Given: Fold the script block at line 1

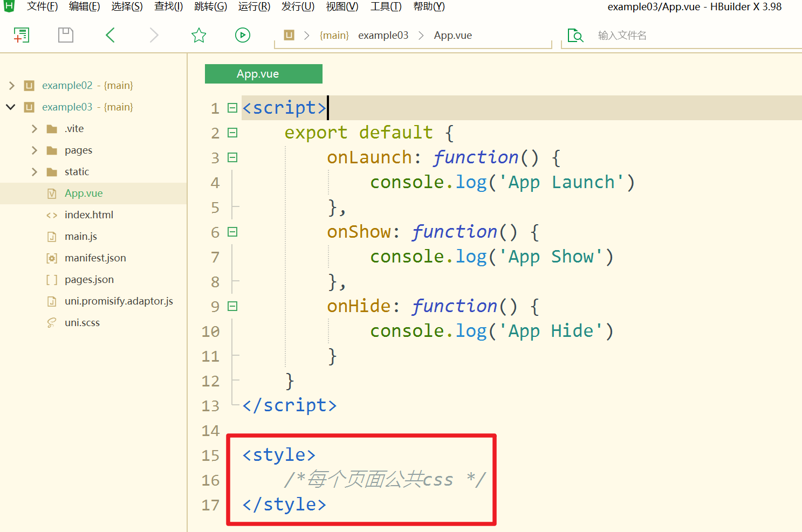Looking at the screenshot, I should point(232,108).
